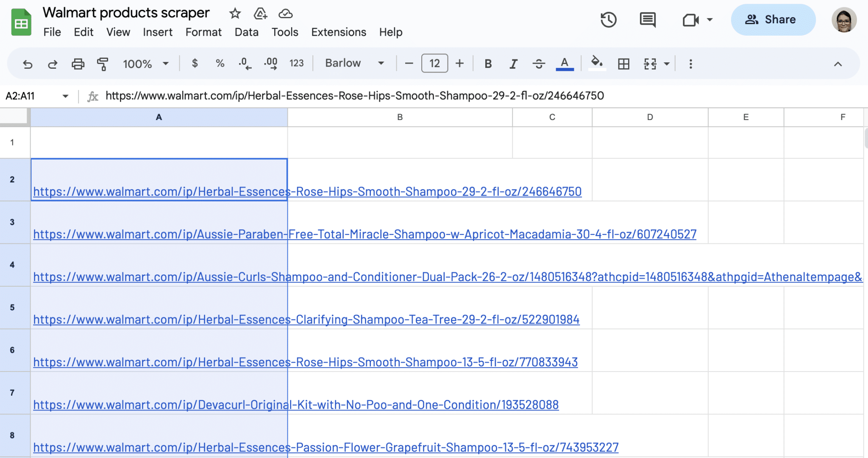The image size is (868, 458).
Task: Select the text color swatch
Action: point(564,63)
